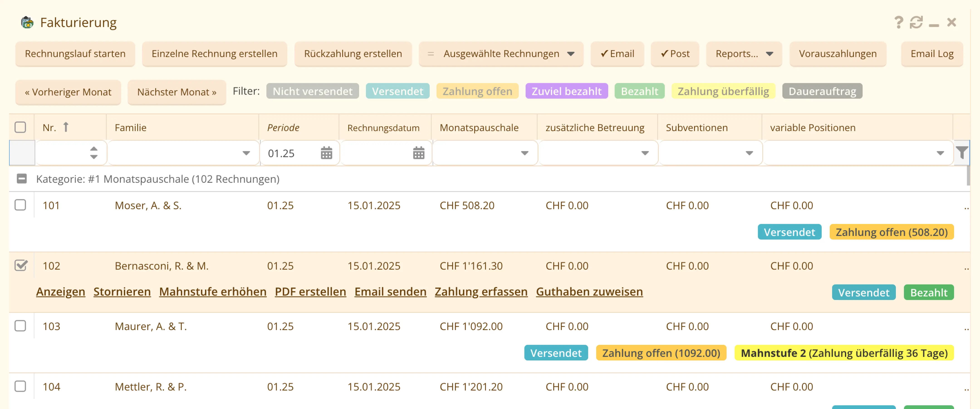Viewport: 980px width, 409px height.
Task: Open the Subventionen filter dropdown
Action: [x=749, y=153]
